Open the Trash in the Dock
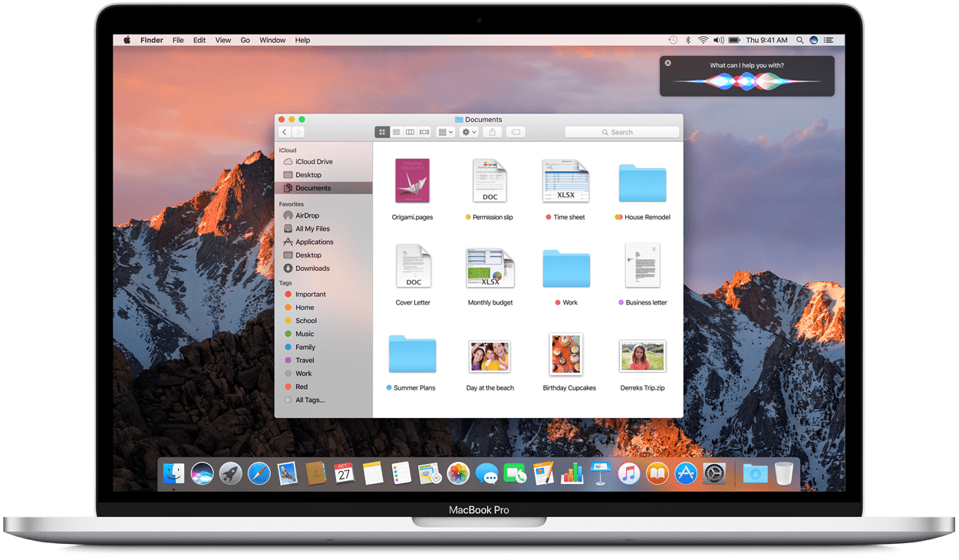The width and height of the screenshot is (959, 560). [783, 473]
